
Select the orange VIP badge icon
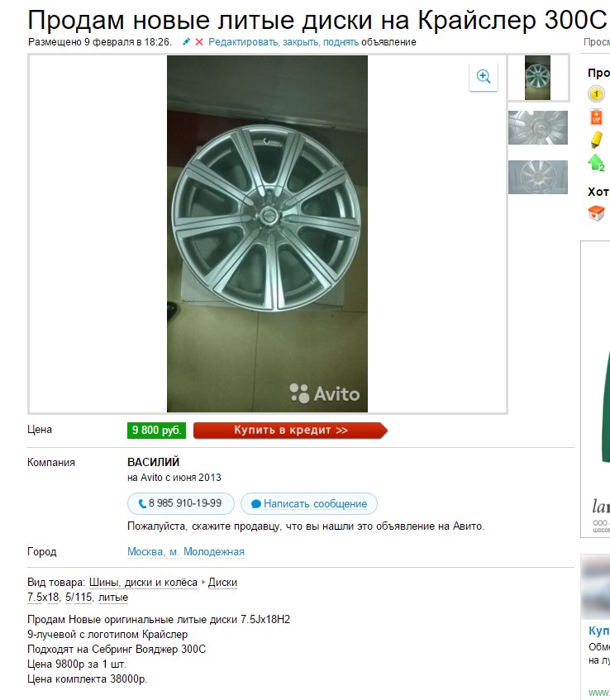coord(596,117)
